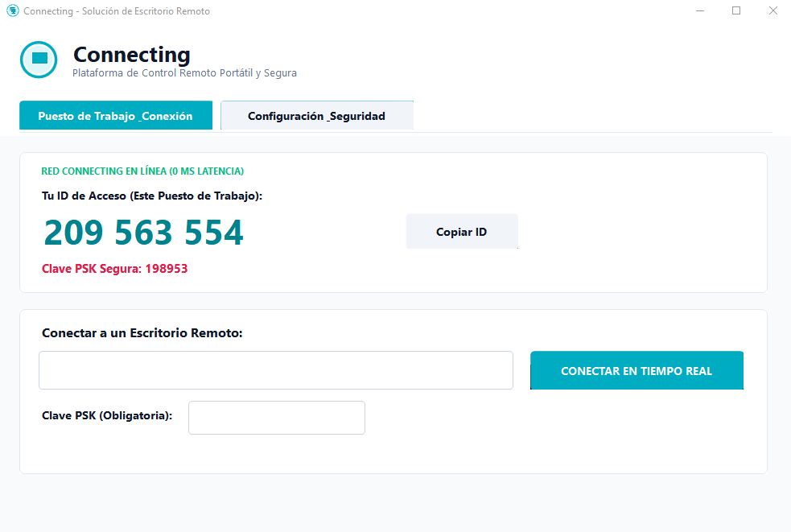791x532 pixels.
Task: Close the Connecting window
Action: coord(772,10)
